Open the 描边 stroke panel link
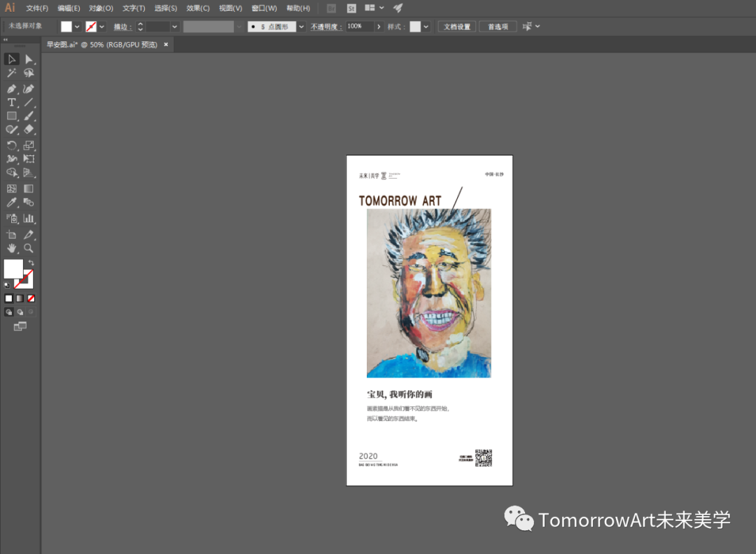The image size is (756, 554). click(x=122, y=27)
